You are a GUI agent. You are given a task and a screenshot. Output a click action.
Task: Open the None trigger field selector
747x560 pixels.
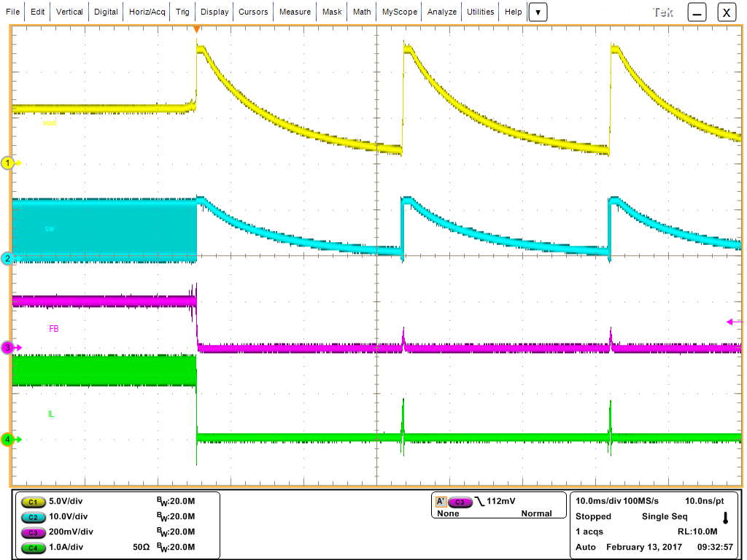click(x=449, y=513)
